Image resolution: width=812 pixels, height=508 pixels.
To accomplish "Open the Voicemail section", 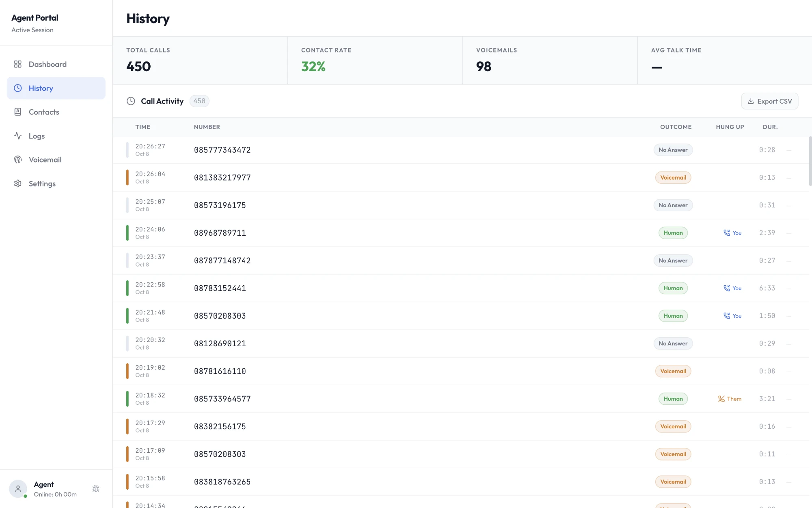I will coord(56,160).
